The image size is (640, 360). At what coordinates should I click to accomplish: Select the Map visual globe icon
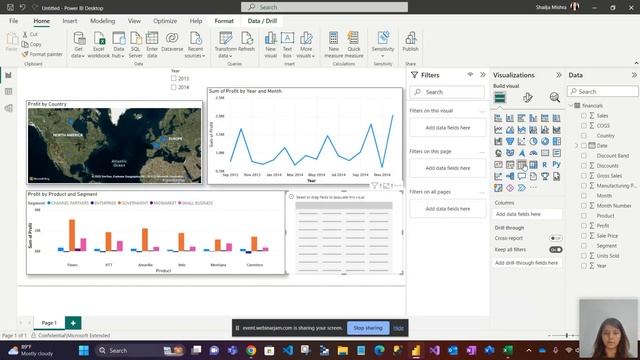(498, 153)
